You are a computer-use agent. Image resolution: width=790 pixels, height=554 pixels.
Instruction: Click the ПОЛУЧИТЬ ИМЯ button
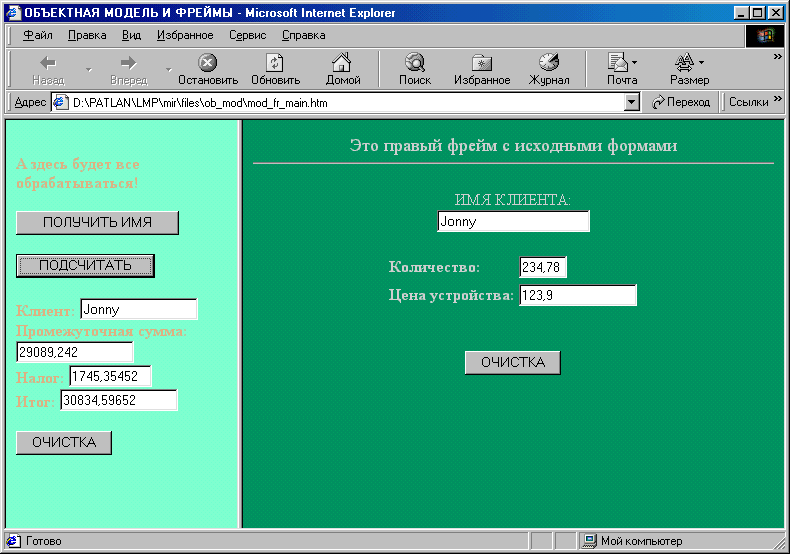(x=97, y=223)
